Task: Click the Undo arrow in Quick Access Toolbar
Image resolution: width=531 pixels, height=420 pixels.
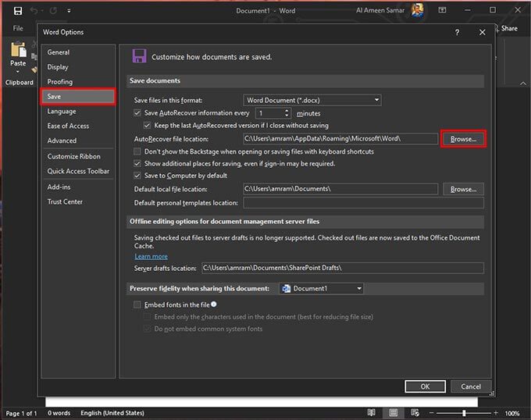Action: 34,10
